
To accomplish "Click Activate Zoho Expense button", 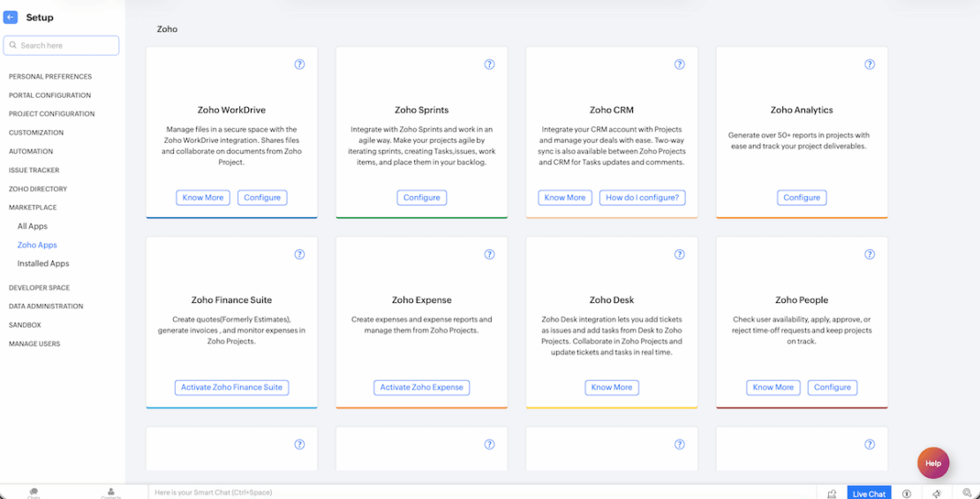I will tap(422, 388).
